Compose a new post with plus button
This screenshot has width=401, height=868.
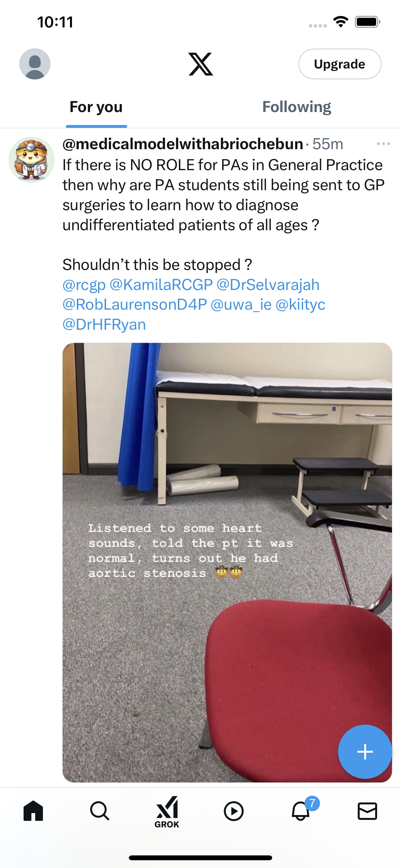pyautogui.click(x=365, y=752)
